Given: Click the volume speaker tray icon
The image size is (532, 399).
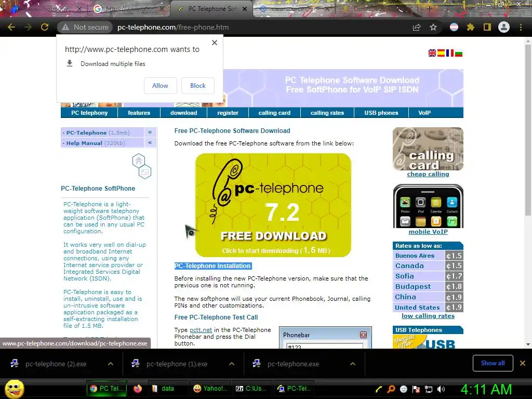Looking at the screenshot, I should [x=441, y=389].
